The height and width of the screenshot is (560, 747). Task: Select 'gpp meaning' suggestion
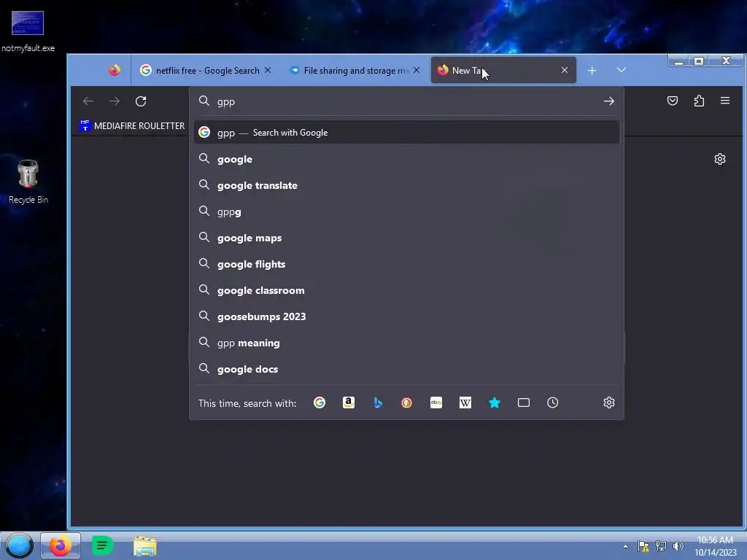tap(406, 343)
